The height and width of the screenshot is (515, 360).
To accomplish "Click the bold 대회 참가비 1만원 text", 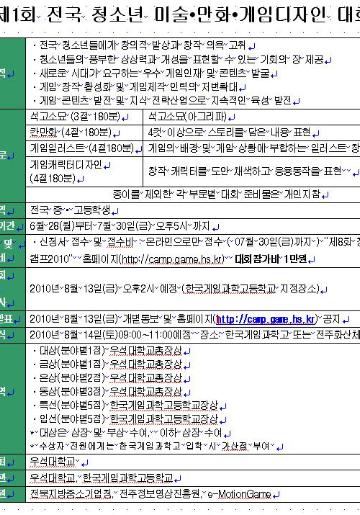I will [x=271, y=259].
